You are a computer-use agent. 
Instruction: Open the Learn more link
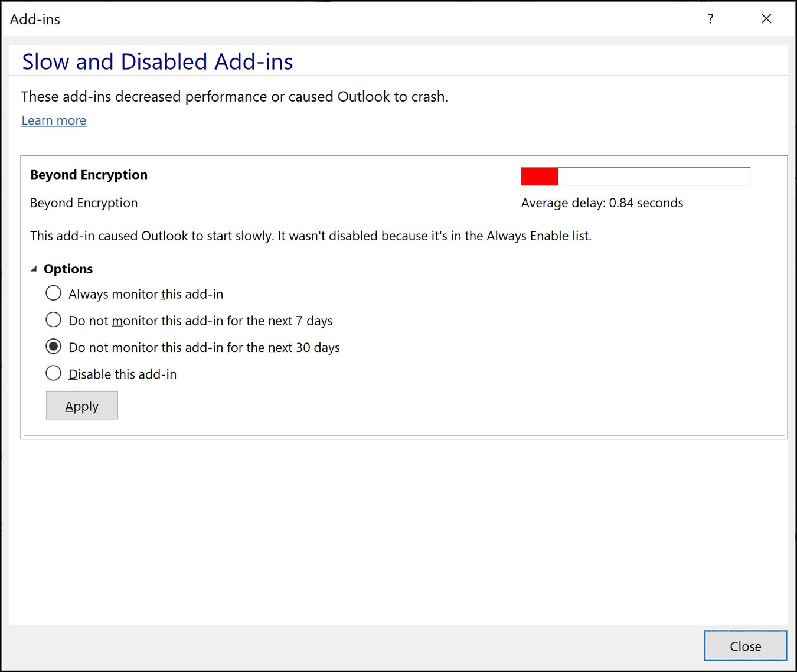(x=53, y=120)
